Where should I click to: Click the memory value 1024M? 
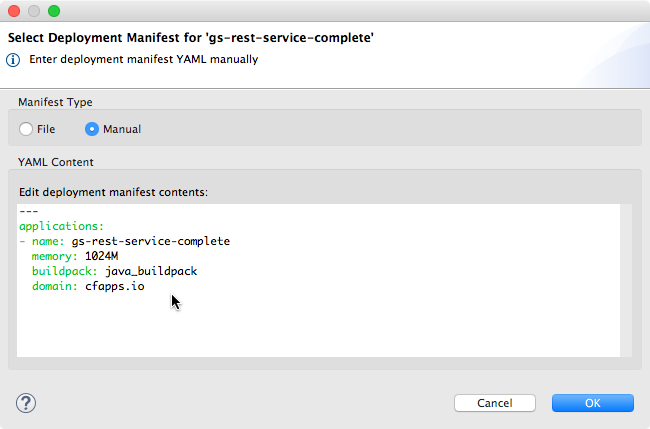coord(102,256)
